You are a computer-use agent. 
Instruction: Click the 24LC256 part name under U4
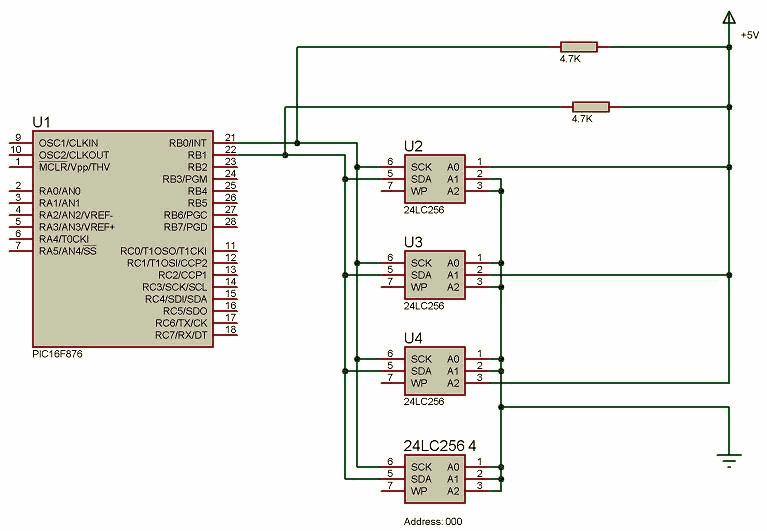pyautogui.click(x=424, y=401)
